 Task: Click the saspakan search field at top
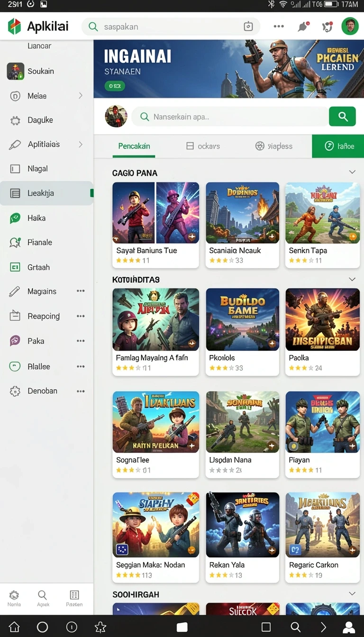click(x=171, y=27)
